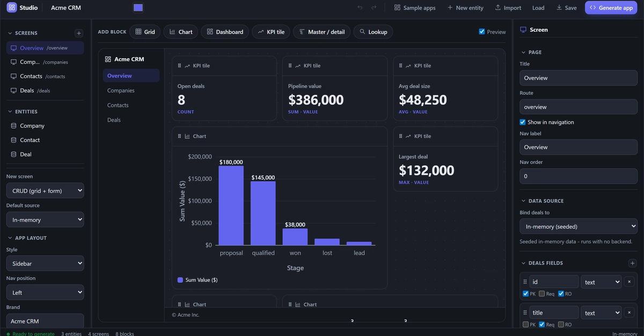Add a Grid block
Image resolution: width=644 pixels, height=336 pixels.
pos(145,32)
